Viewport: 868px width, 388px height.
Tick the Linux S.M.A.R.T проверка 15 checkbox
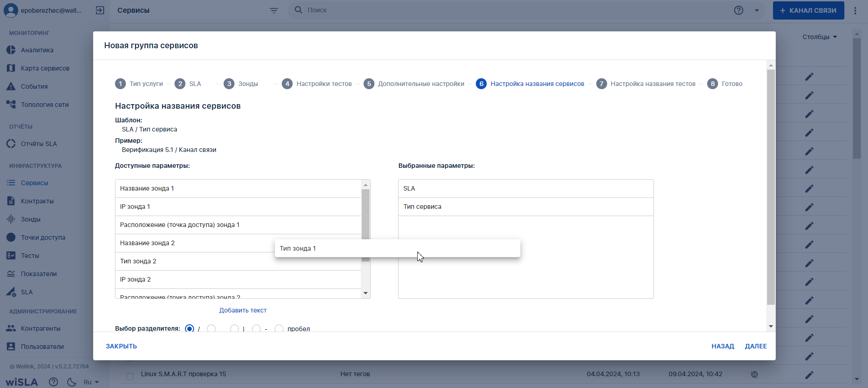point(130,376)
